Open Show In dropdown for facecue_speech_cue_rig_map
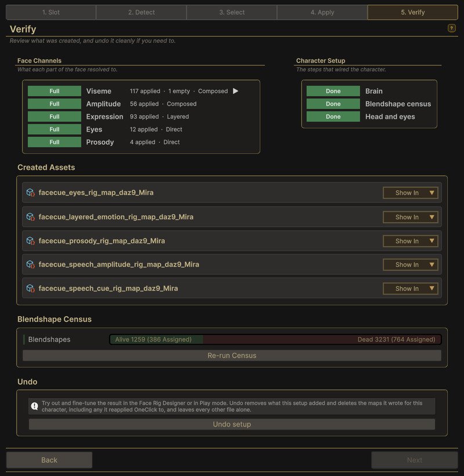The image size is (464, 476). (410, 289)
